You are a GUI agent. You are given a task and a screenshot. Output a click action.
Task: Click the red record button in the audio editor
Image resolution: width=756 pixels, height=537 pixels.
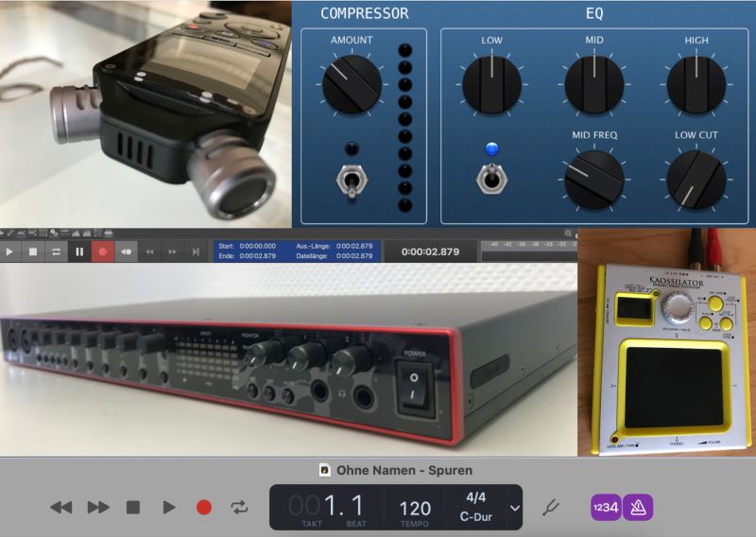point(103,251)
